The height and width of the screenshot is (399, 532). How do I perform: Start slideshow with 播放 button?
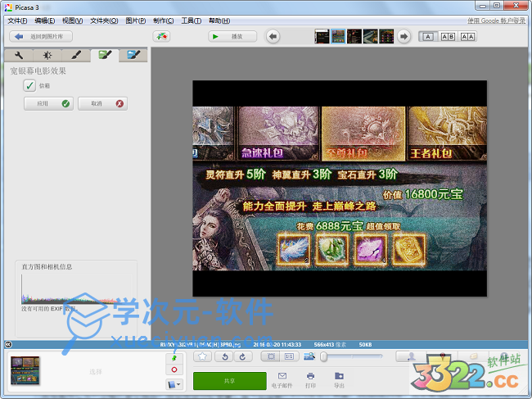(232, 36)
